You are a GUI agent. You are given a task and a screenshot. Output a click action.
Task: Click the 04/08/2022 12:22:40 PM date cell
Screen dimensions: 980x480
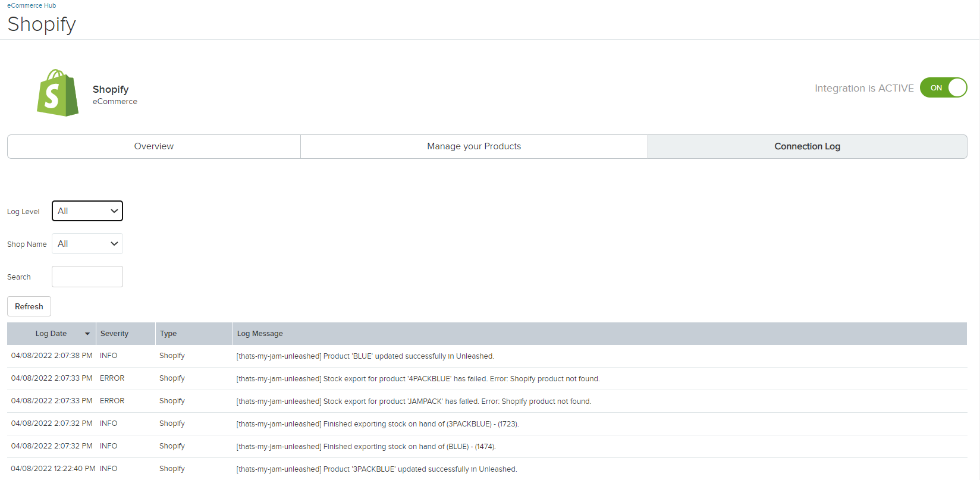pos(53,469)
